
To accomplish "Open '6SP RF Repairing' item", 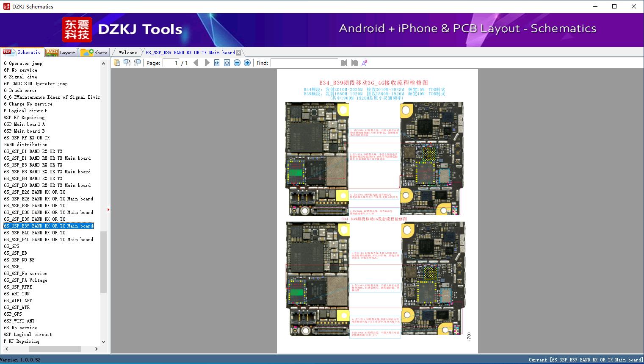I will tap(24, 117).
